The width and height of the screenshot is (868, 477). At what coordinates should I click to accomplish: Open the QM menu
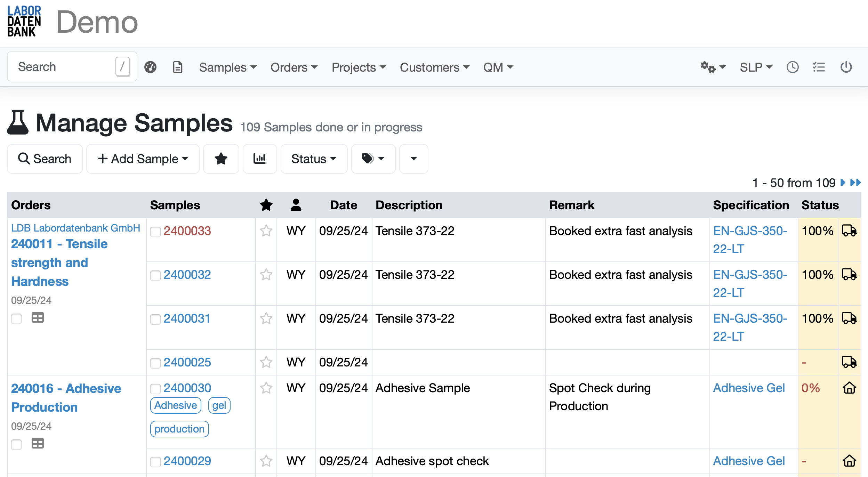(x=498, y=67)
